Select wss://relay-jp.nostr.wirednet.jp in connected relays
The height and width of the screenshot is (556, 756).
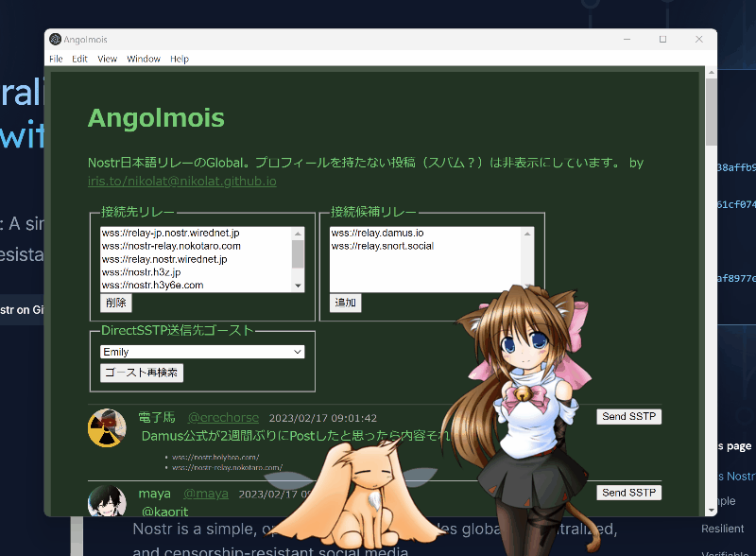pos(196,233)
